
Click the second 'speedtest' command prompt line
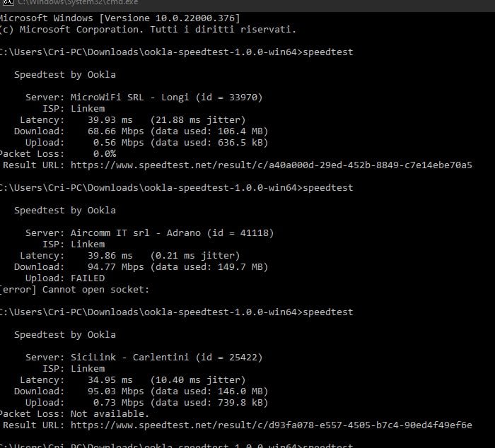click(x=177, y=188)
